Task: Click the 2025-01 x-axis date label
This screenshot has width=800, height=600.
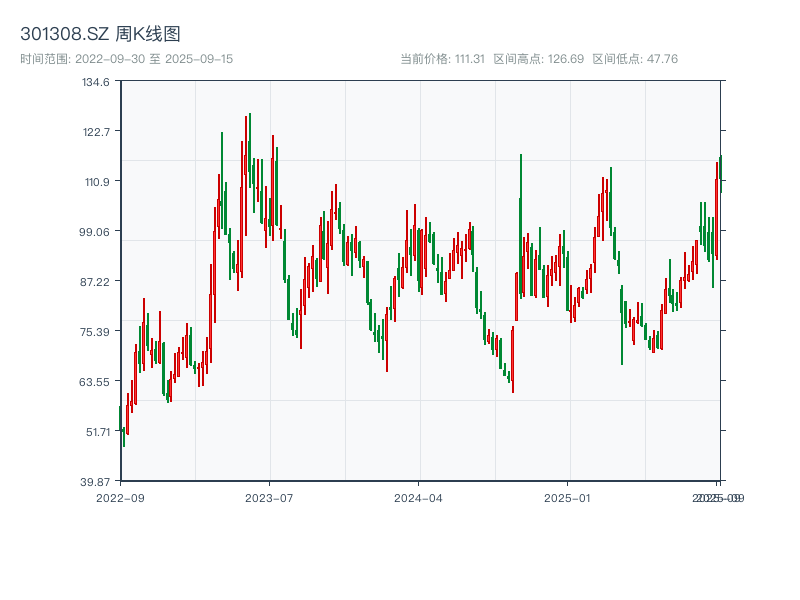Action: [x=570, y=496]
